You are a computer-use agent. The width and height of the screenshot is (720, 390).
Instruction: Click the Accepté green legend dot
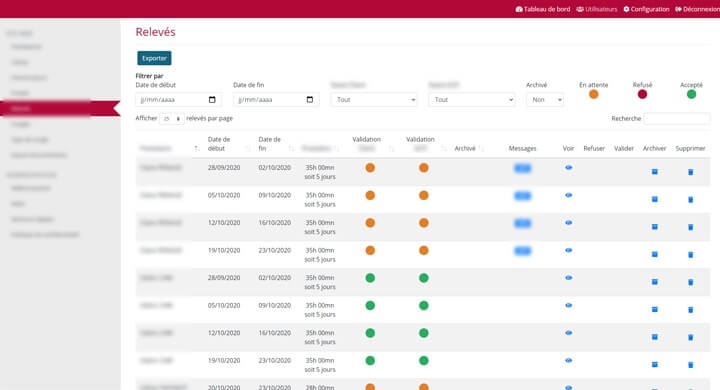(692, 94)
